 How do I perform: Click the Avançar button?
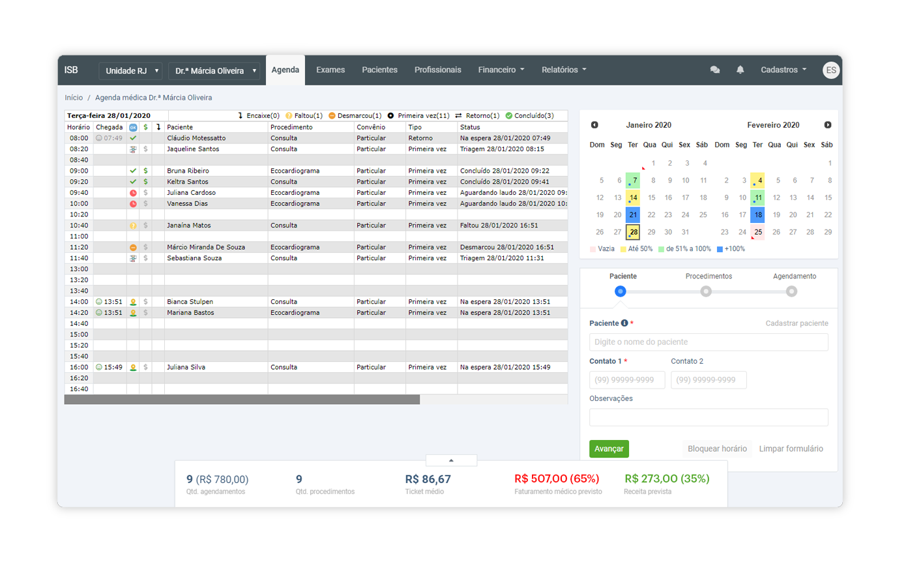609,448
